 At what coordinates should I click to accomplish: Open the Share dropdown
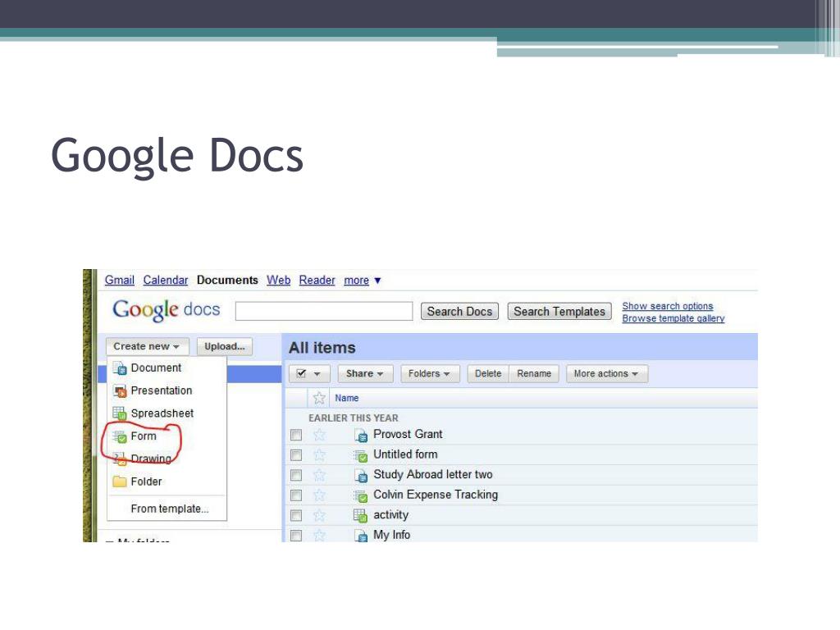365,373
